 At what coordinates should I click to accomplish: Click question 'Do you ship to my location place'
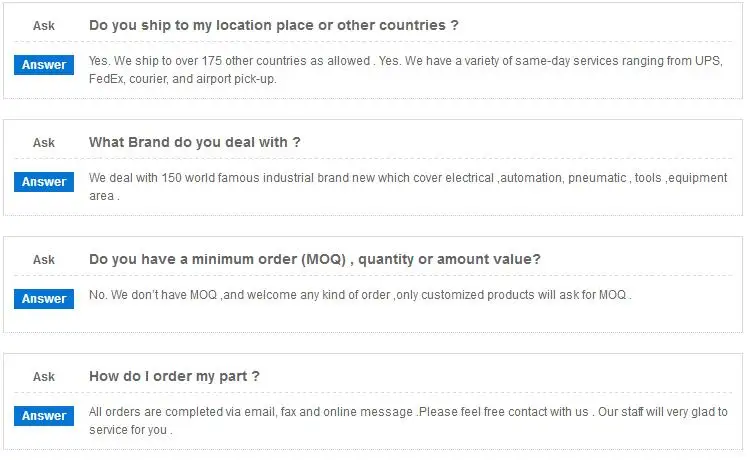pos(273,25)
